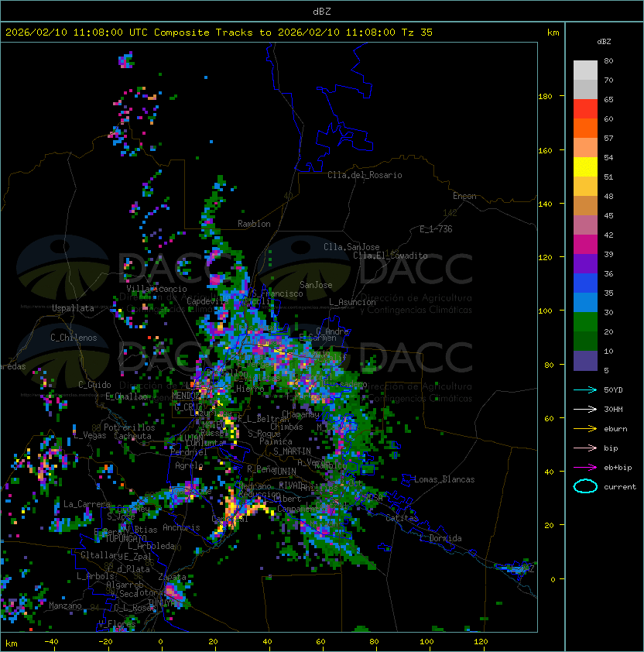Click the 'Anchoris' place label
This screenshot has height=652, width=644.
point(181,527)
